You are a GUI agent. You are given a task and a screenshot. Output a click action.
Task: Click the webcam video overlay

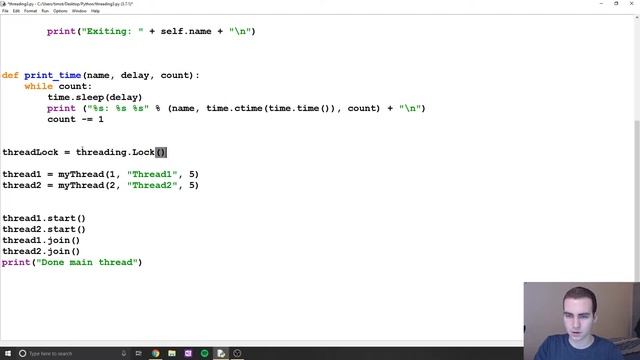pos(582,321)
